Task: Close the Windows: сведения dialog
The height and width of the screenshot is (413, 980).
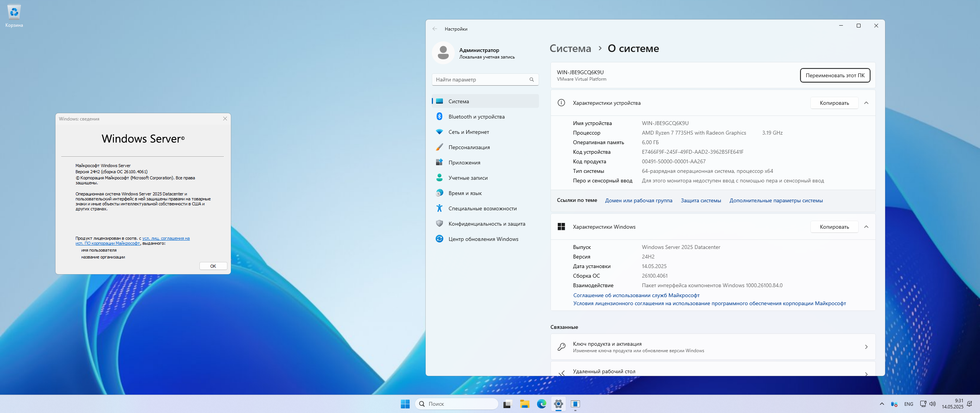Action: (225, 119)
